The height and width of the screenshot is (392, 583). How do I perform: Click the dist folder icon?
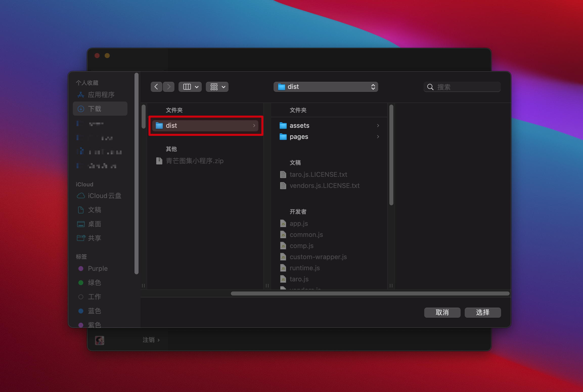pyautogui.click(x=159, y=126)
